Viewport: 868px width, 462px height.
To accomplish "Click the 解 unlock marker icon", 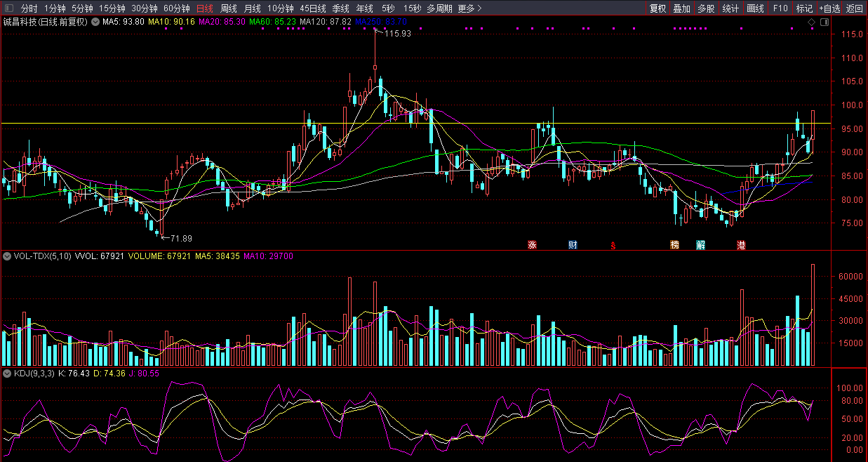I will click(700, 245).
